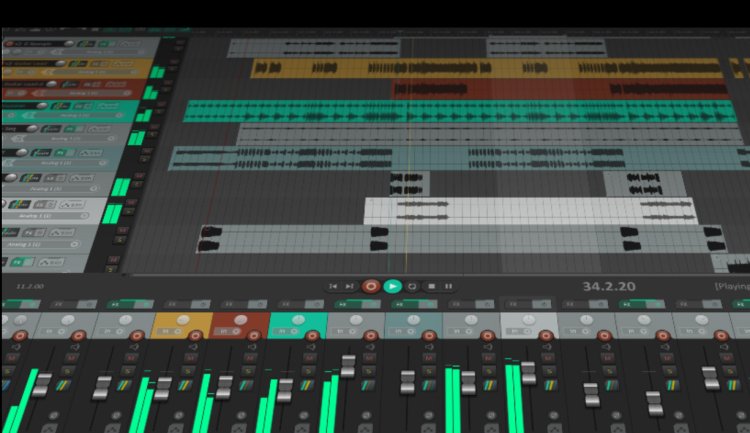Arm record on the red-brown mixer channel
Viewport: 750px width, 433px height.
[250, 336]
